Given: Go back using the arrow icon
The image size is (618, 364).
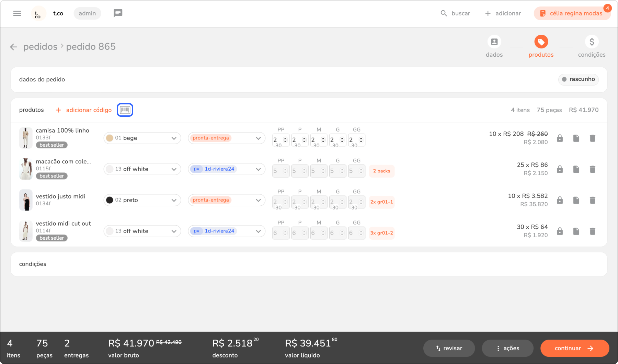Looking at the screenshot, I should [x=13, y=47].
